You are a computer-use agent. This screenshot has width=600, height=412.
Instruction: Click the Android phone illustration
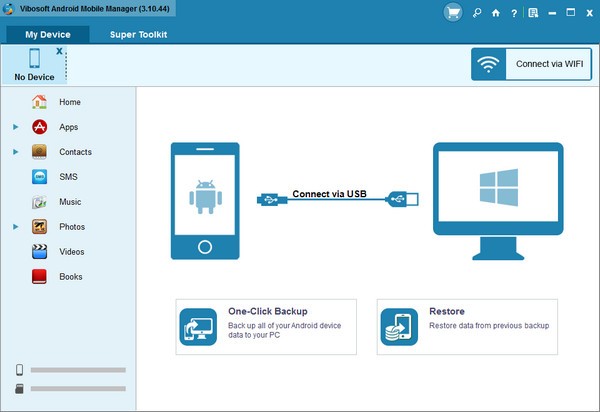pos(205,201)
